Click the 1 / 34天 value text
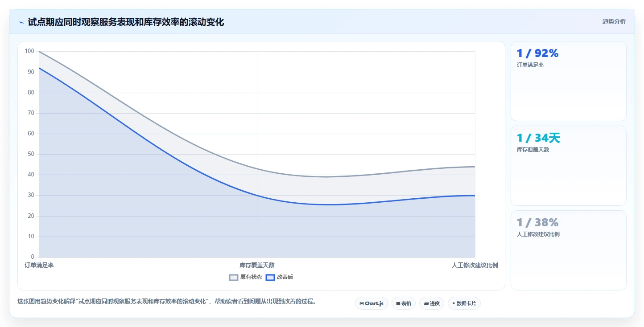This screenshot has height=327, width=644. pyautogui.click(x=538, y=138)
